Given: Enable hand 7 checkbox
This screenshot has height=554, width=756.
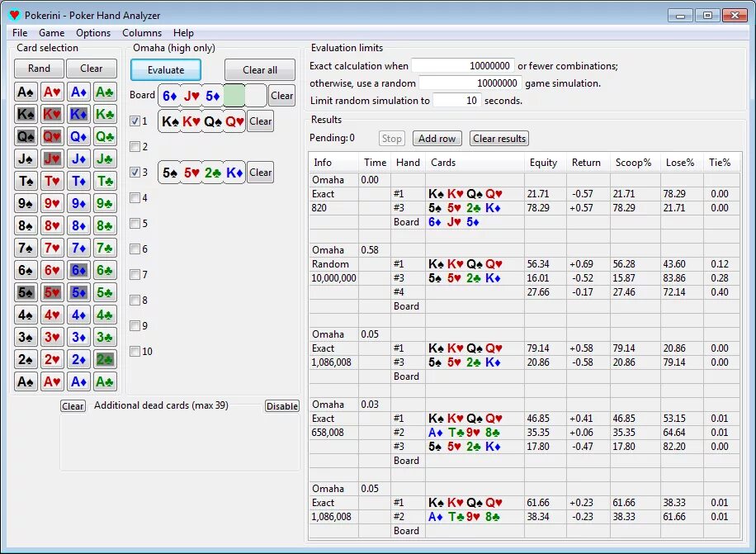Looking at the screenshot, I should [135, 274].
